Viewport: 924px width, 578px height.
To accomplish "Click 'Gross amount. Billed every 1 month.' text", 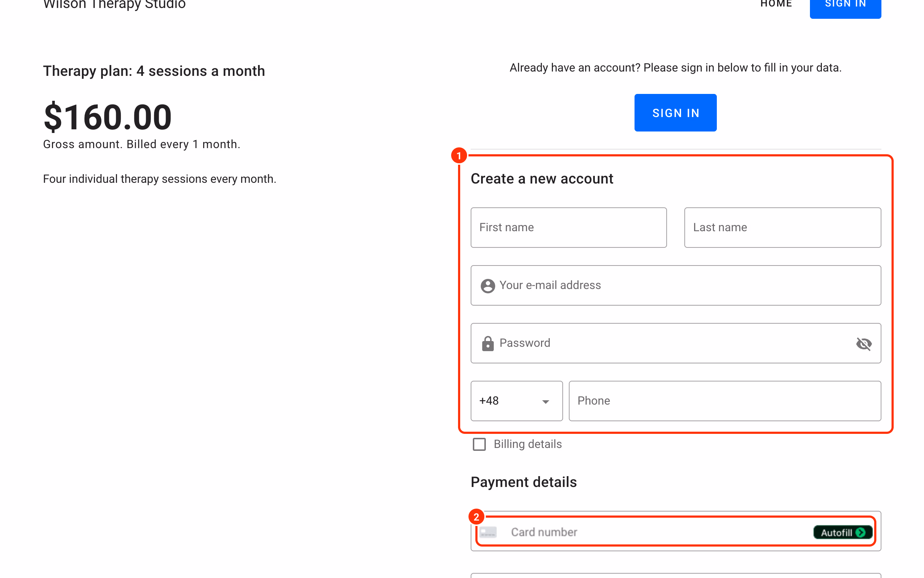I will tap(141, 144).
